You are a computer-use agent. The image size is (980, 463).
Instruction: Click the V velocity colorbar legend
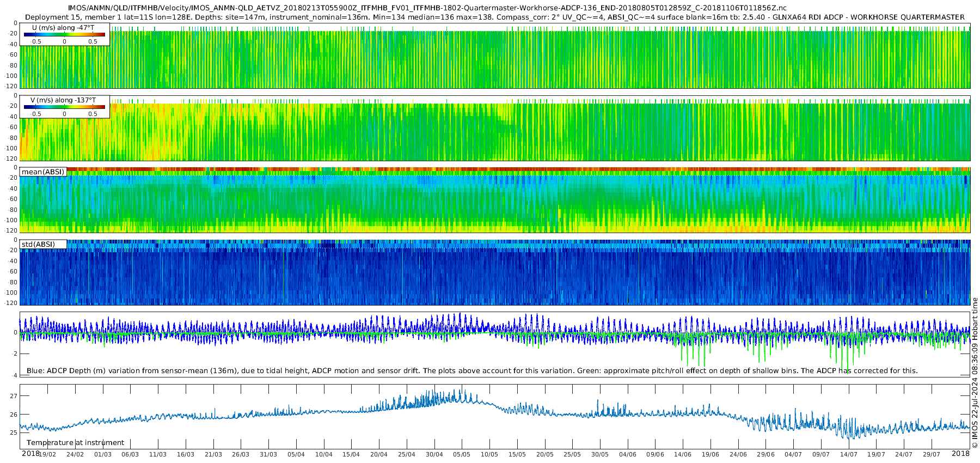pyautogui.click(x=64, y=107)
